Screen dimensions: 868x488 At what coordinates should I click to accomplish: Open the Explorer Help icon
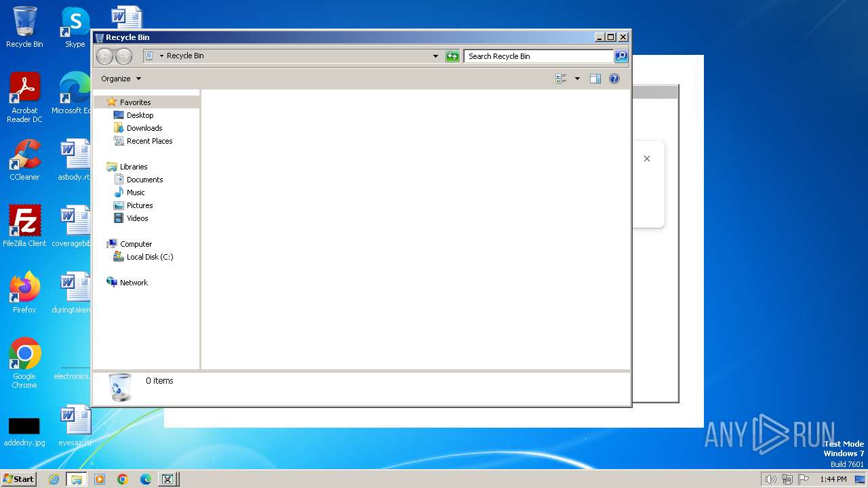614,79
